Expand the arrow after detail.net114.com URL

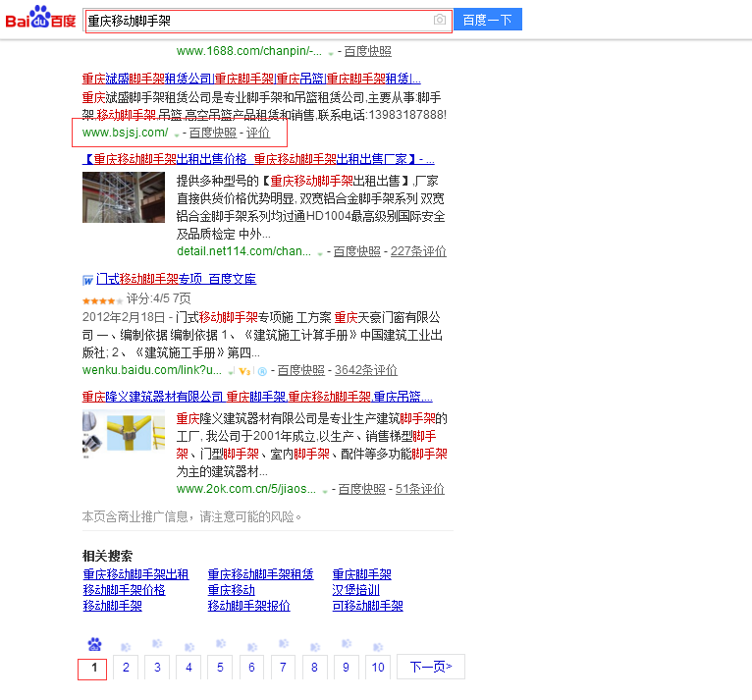point(320,252)
